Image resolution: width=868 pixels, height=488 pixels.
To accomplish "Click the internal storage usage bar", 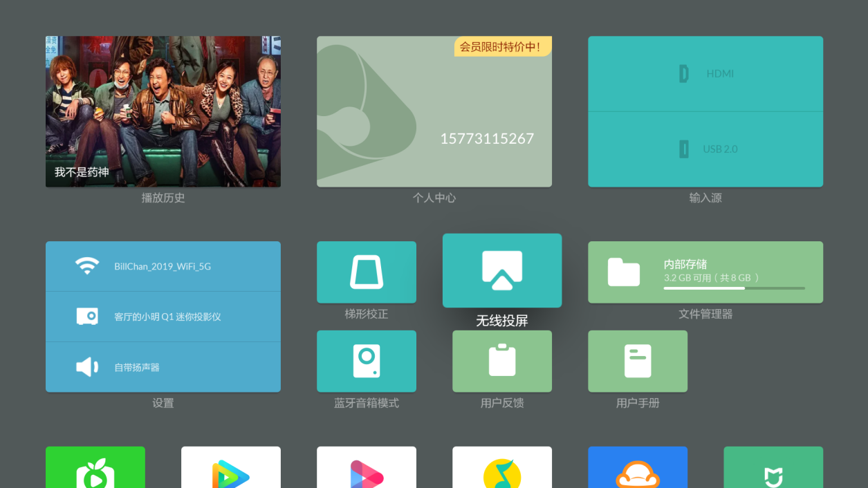I will (x=734, y=288).
